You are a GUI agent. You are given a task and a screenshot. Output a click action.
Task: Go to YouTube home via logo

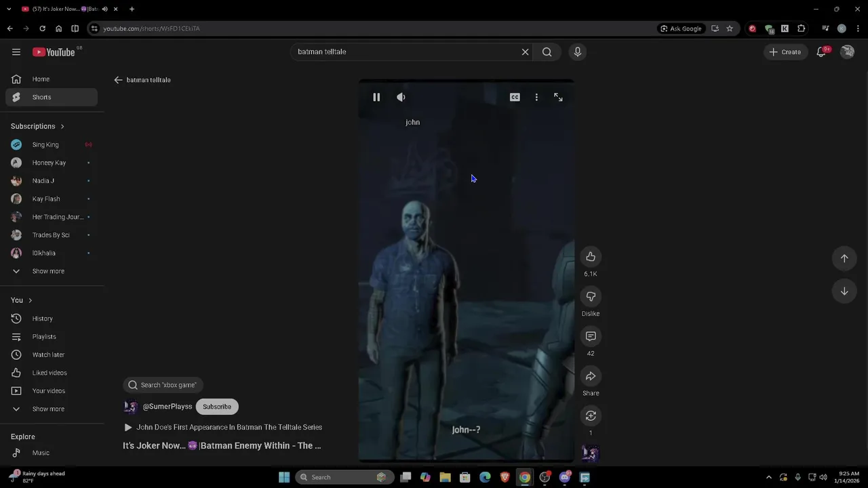[54, 52]
